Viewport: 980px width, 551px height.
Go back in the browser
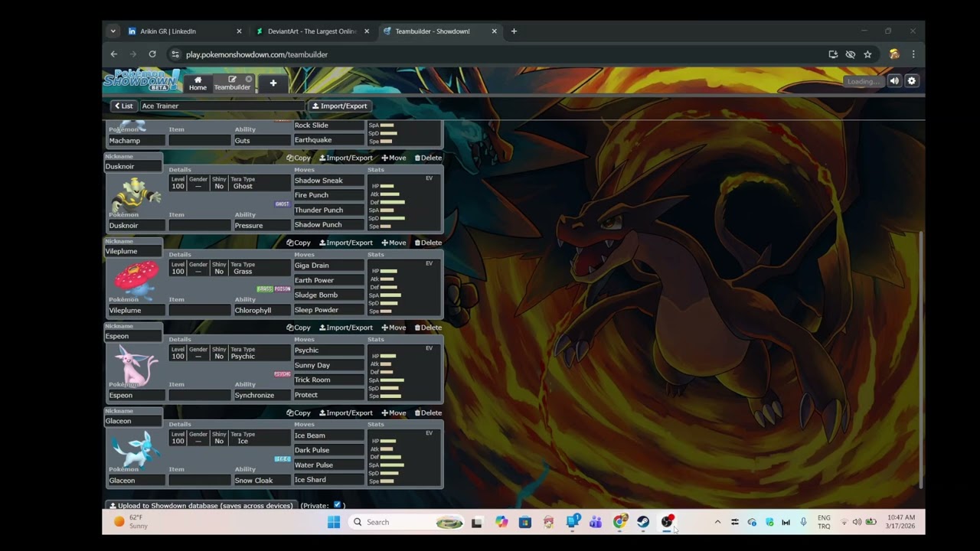pyautogui.click(x=114, y=54)
